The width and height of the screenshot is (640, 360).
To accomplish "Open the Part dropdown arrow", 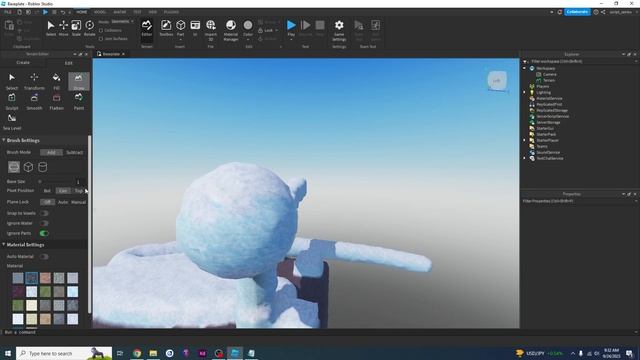I will 180,40.
